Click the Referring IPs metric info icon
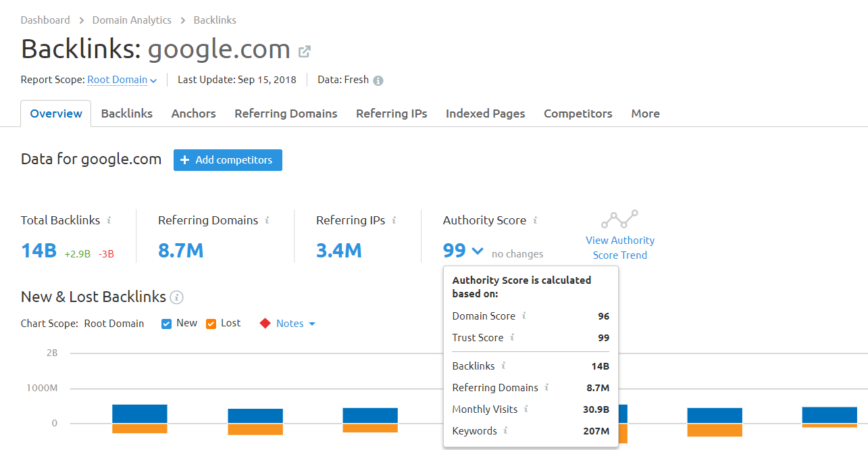The height and width of the screenshot is (450, 868). [x=394, y=220]
